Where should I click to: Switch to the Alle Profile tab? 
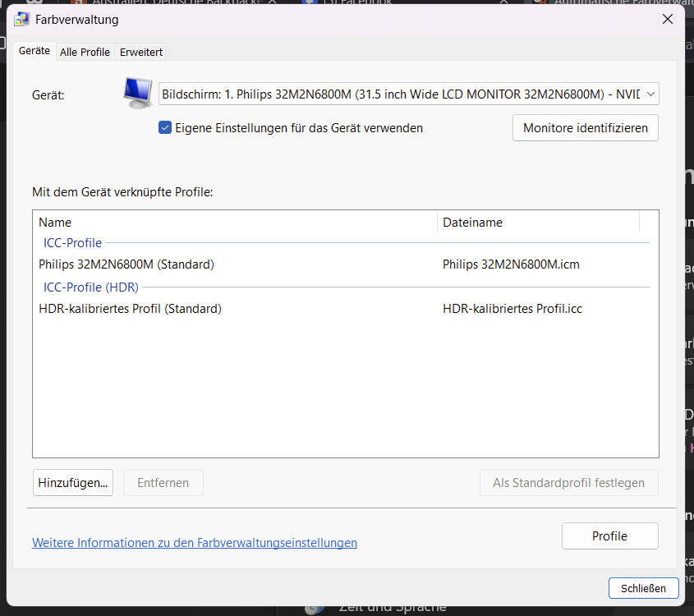tap(85, 52)
